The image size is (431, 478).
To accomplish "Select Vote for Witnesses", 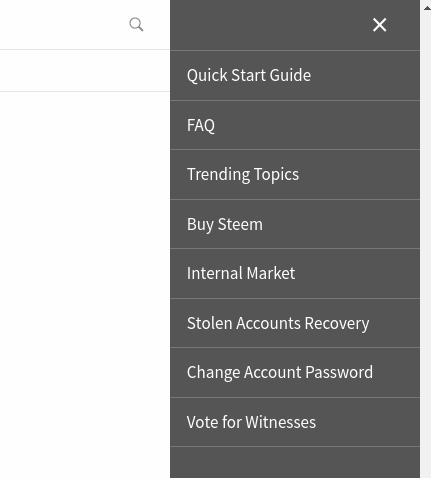I will pos(295,422).
